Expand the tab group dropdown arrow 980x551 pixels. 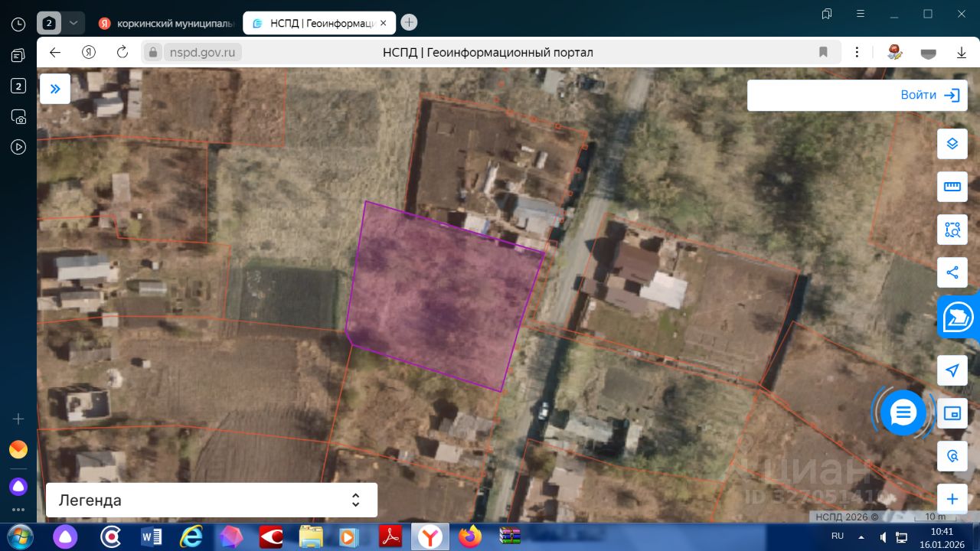73,23
